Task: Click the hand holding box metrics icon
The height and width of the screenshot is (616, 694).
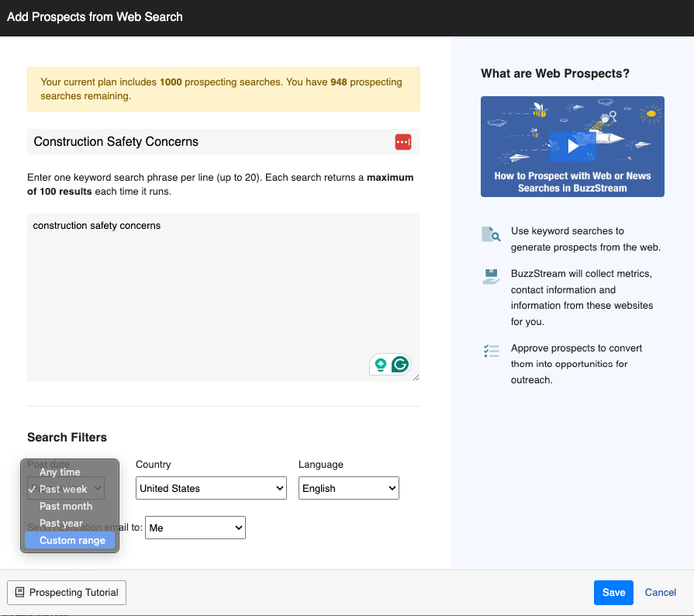Action: click(x=491, y=276)
